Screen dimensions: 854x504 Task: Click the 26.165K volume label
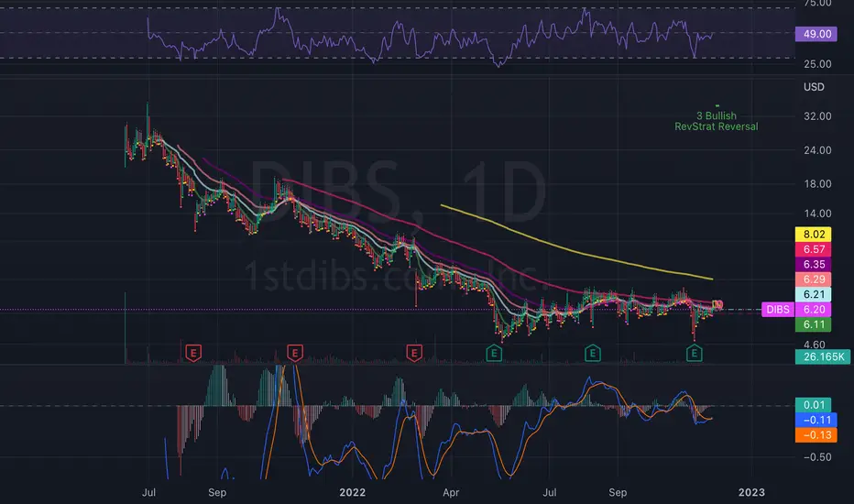pyautogui.click(x=823, y=356)
